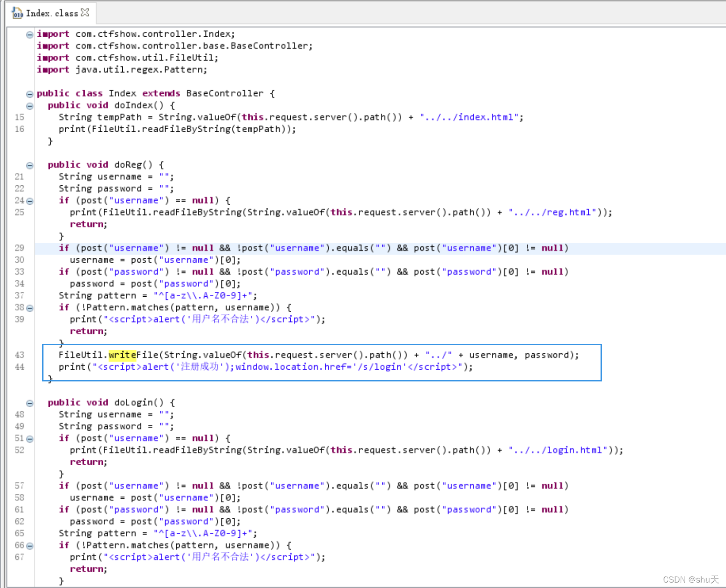Viewport: 726px width, 588px height.
Task: Select the Index.class editor tab
Action: coord(51,13)
